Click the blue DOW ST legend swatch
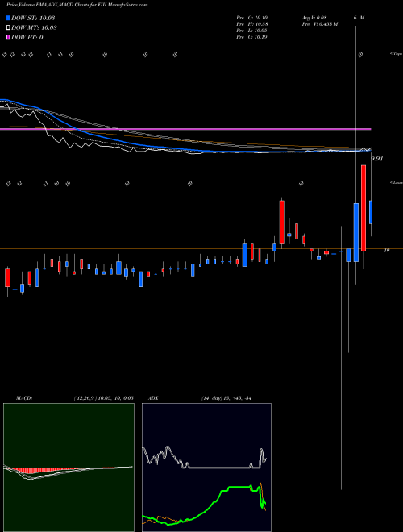403x532 pixels. point(8,18)
